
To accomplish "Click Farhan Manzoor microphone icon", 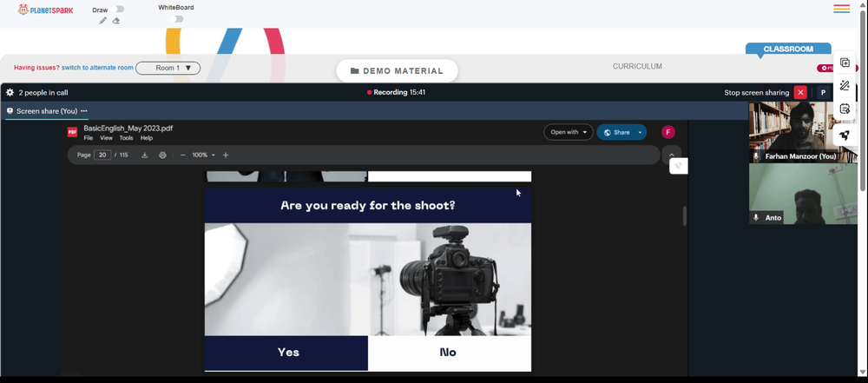I will coord(756,157).
